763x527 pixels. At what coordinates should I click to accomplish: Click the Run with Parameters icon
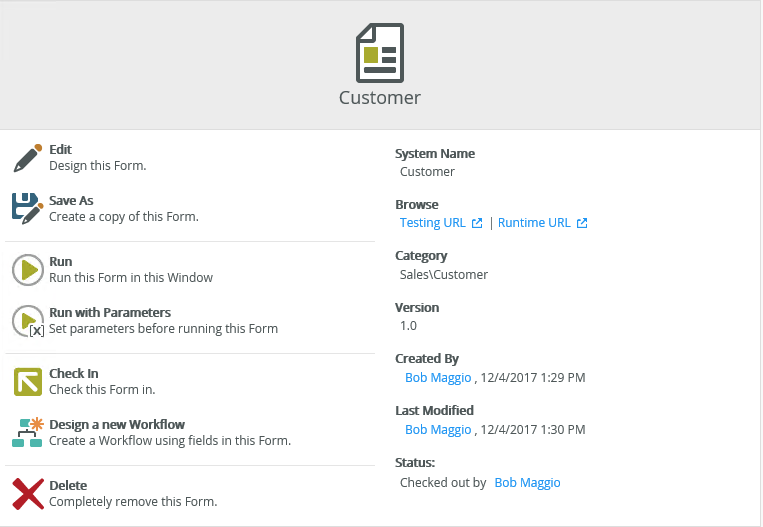(x=28, y=321)
